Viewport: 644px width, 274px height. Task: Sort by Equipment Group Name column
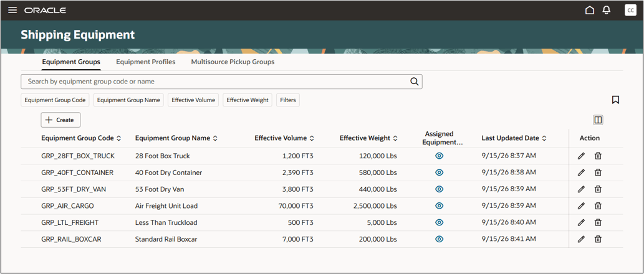215,139
